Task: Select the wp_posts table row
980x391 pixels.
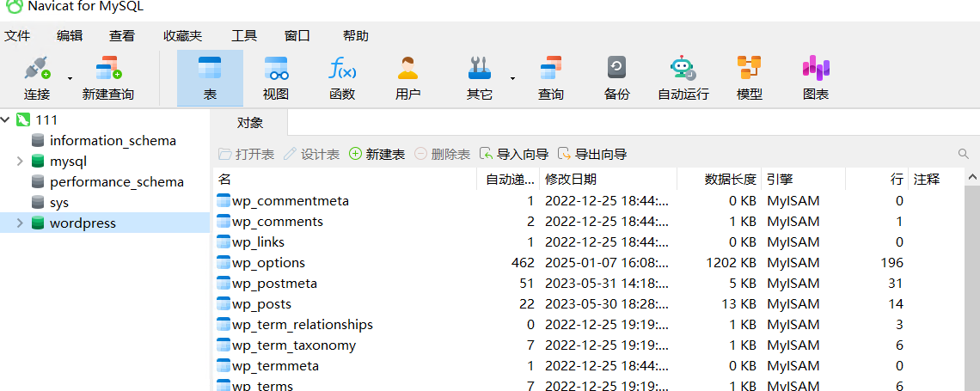Action: pyautogui.click(x=590, y=303)
